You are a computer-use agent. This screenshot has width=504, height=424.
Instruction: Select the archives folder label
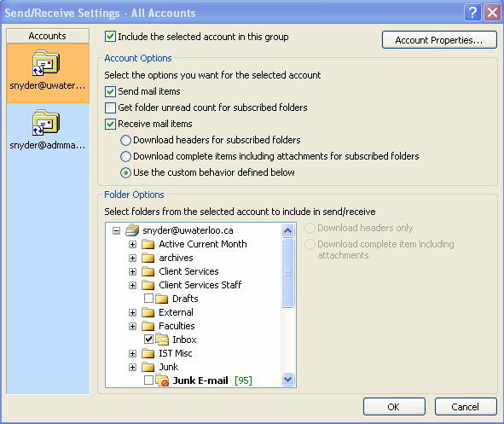click(176, 258)
